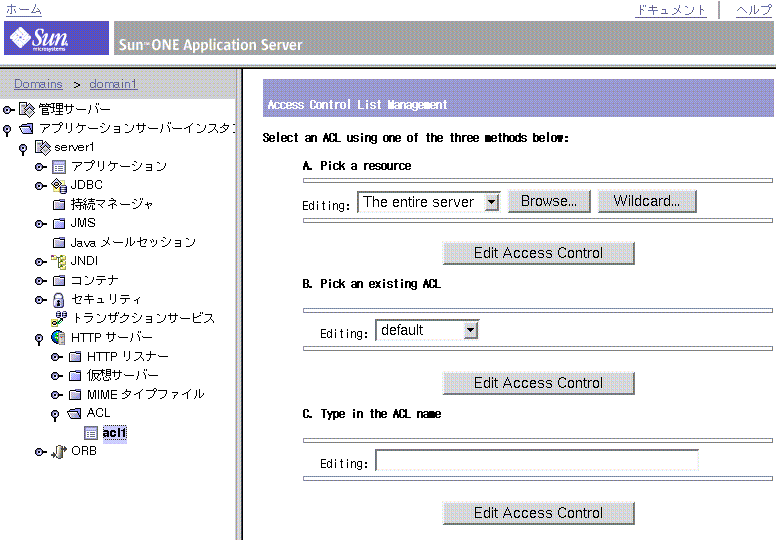776x540 pixels.
Task: Focus the ACL name Editing text field
Action: (537, 460)
